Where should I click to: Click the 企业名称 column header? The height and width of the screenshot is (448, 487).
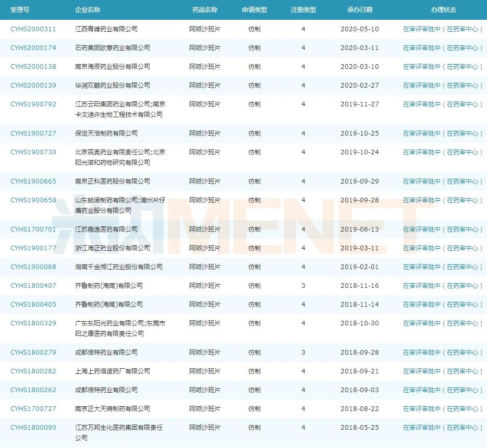[88, 9]
